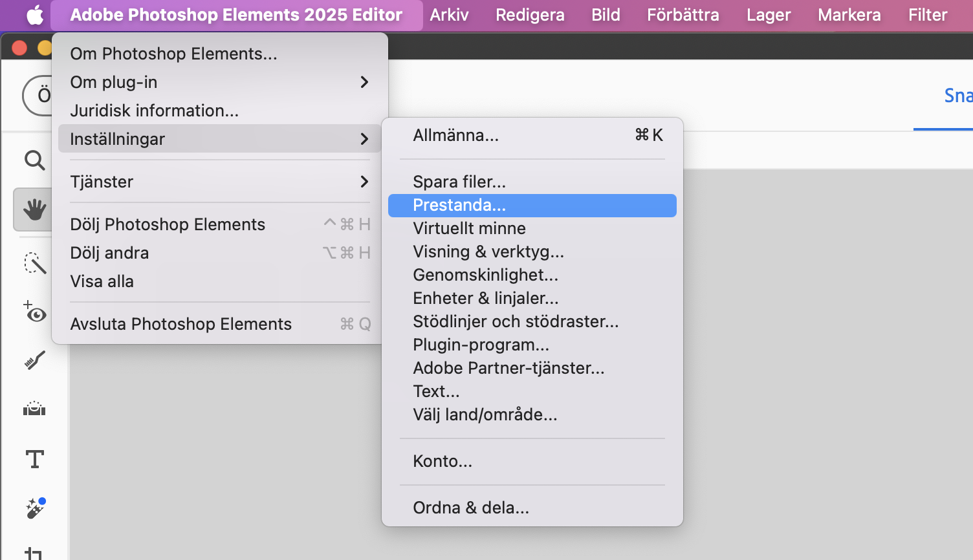The height and width of the screenshot is (560, 973).
Task: Open Spara filer... preferences
Action: (532, 182)
